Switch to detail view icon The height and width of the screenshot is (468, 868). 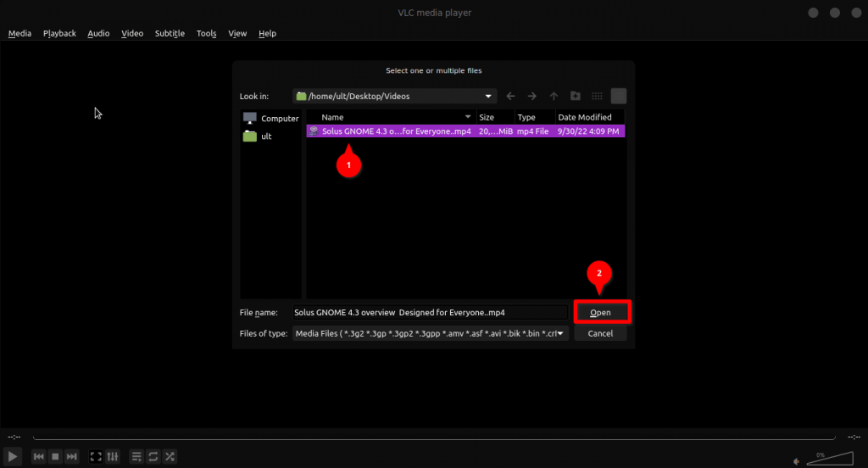click(x=618, y=96)
